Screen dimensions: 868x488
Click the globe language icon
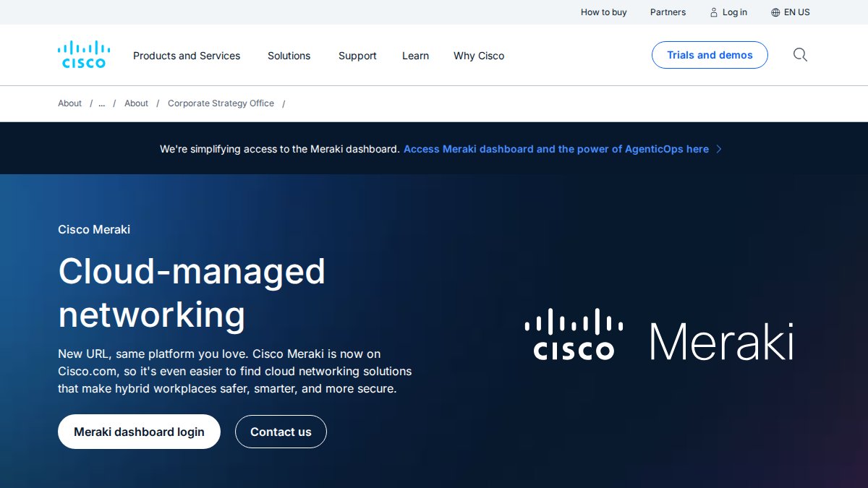[x=775, y=12]
